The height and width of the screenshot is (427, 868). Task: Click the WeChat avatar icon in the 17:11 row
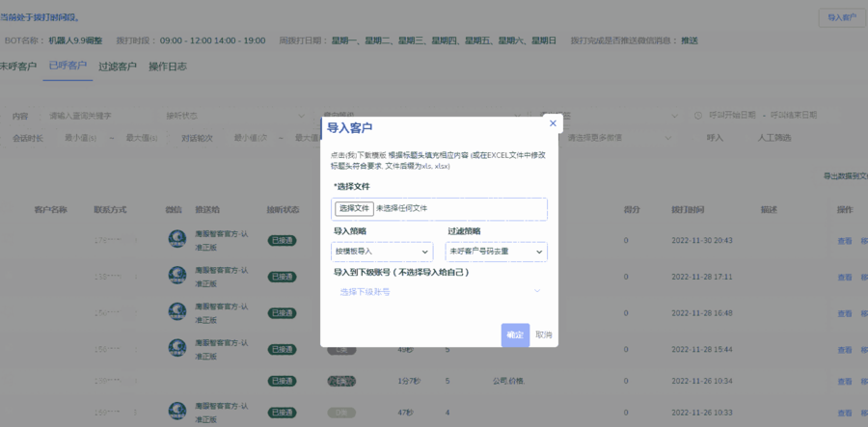point(177,276)
